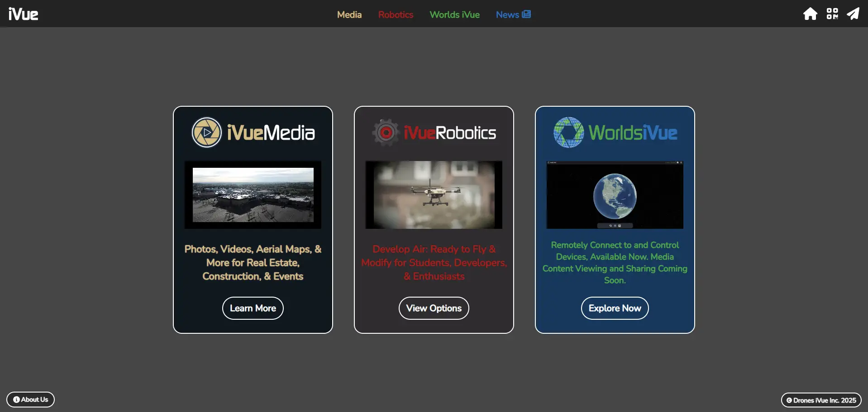Open the Robotics nav menu item

(x=396, y=14)
